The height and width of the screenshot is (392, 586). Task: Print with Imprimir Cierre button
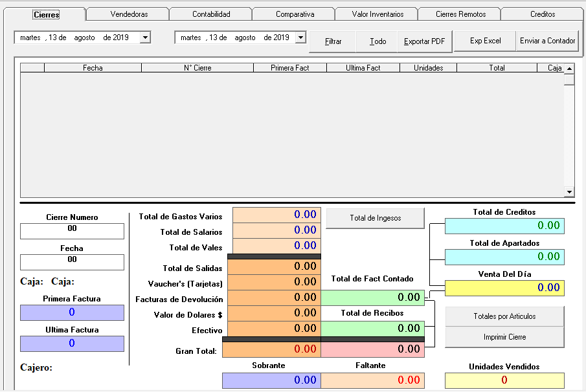point(504,337)
